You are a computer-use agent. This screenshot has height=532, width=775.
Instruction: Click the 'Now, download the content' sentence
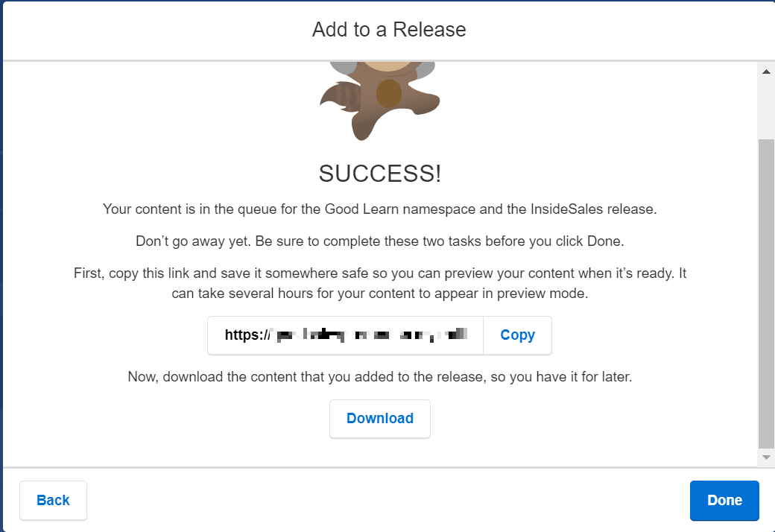379,377
